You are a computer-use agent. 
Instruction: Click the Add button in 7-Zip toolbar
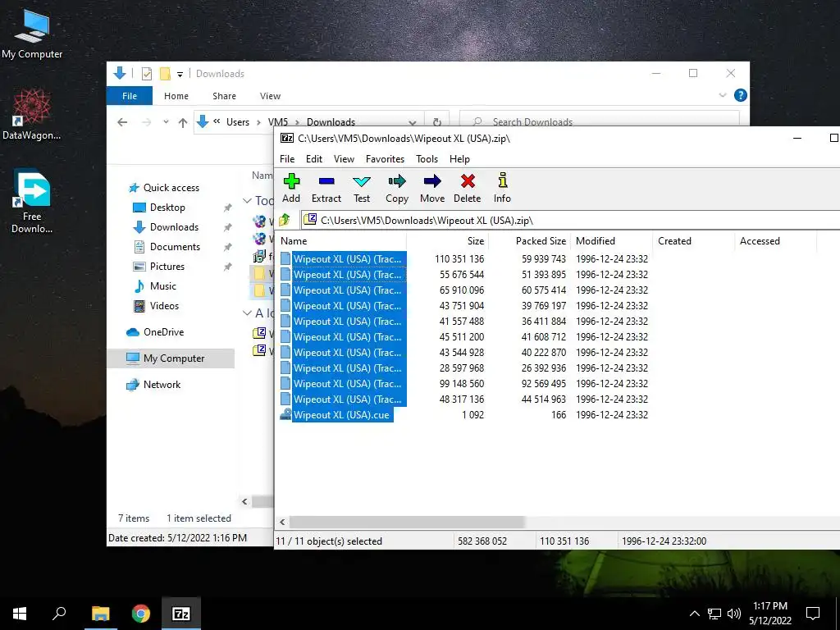(x=291, y=188)
